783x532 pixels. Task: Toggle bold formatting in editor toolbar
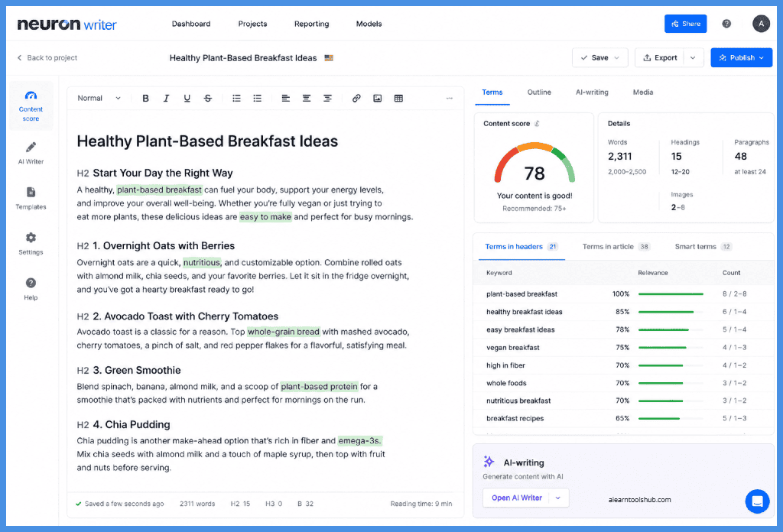[145, 99]
